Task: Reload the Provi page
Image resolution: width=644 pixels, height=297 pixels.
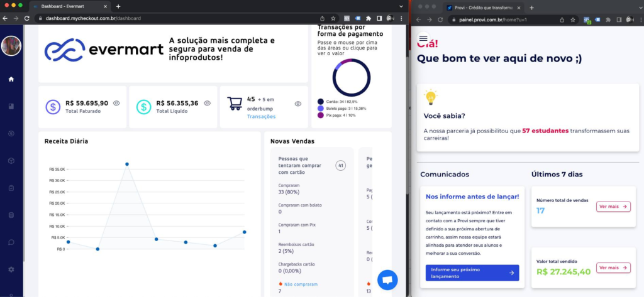Action: [x=440, y=19]
